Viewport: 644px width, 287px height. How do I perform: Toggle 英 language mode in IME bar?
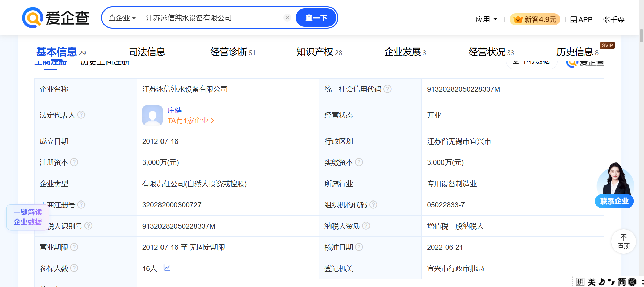click(x=592, y=282)
